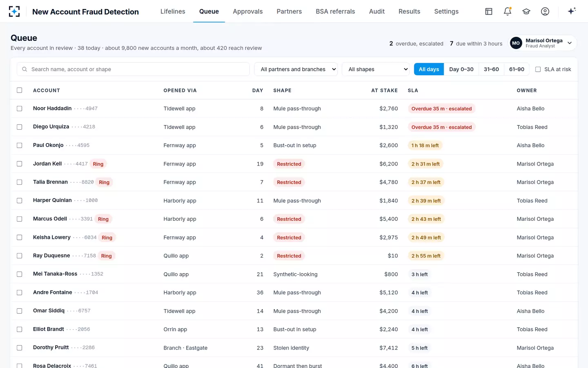Go to the Settings tab
588x368 pixels.
tap(446, 11)
